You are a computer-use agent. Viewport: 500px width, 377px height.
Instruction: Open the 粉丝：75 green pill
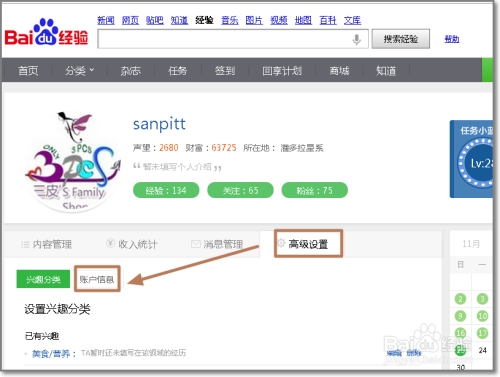[315, 190]
